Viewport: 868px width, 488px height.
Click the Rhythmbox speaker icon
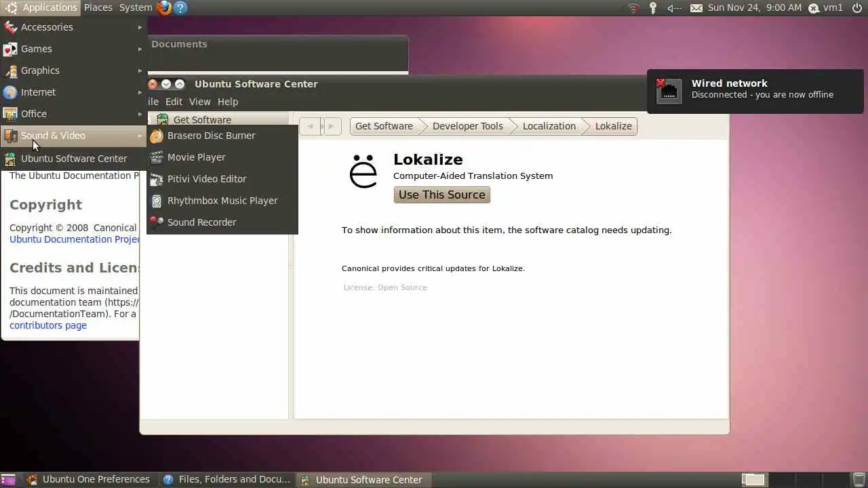(x=157, y=201)
